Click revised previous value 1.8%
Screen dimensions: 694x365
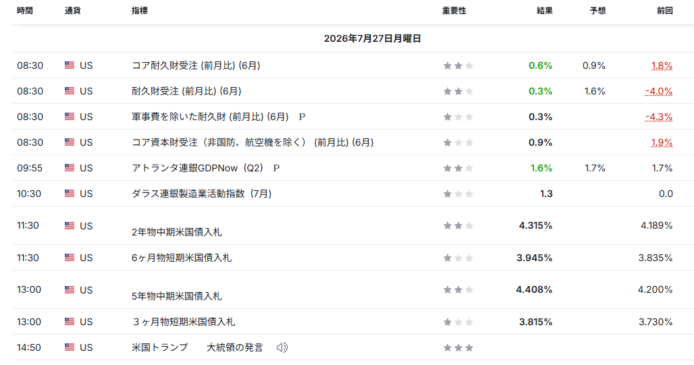click(x=662, y=66)
